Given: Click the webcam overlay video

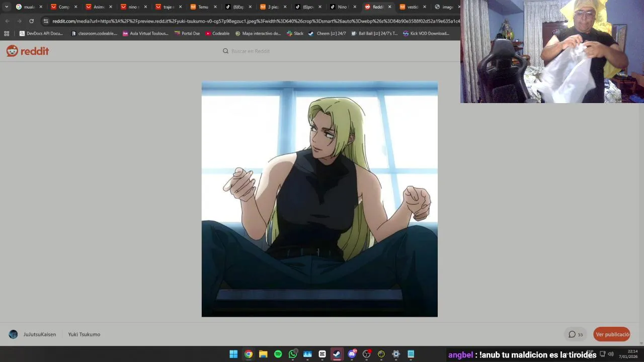Looking at the screenshot, I should tap(552, 51).
